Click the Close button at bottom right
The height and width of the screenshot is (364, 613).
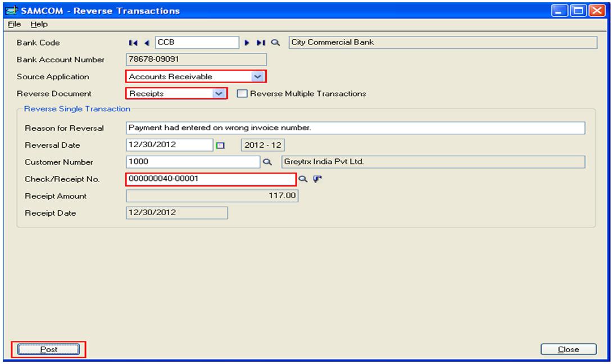click(x=569, y=349)
